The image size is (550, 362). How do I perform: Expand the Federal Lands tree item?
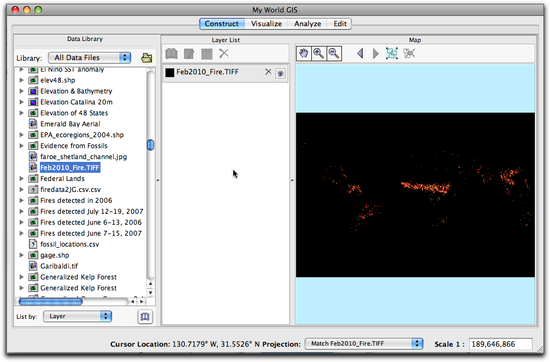[x=21, y=179]
